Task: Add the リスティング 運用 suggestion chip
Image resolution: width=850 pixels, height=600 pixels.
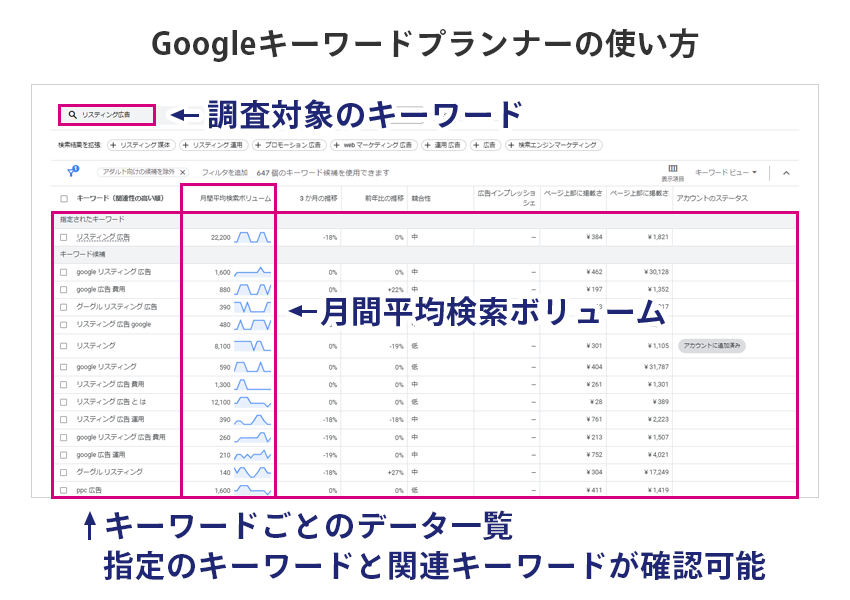Action: tap(214, 145)
